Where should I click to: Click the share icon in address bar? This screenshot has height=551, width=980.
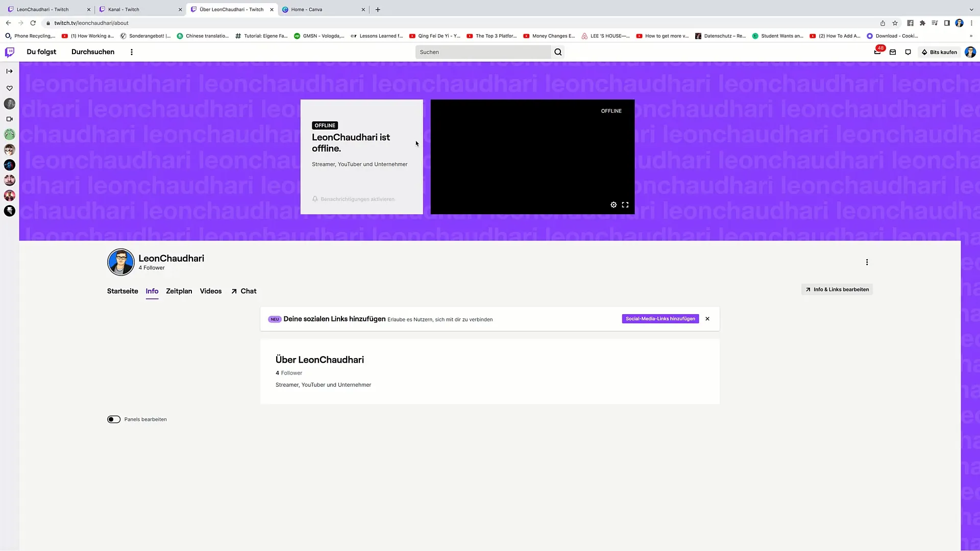[x=883, y=23]
